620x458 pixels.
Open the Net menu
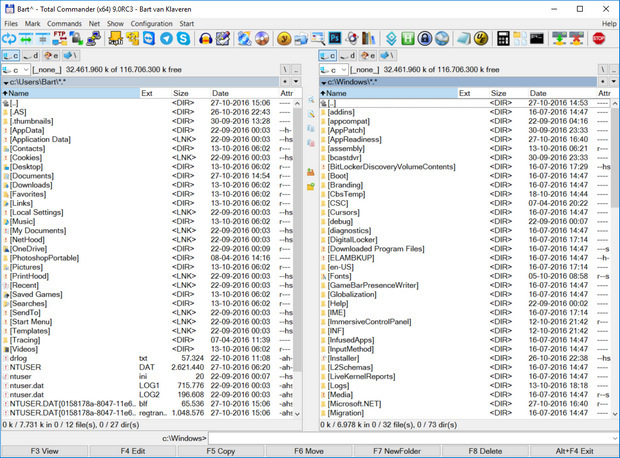[94, 24]
